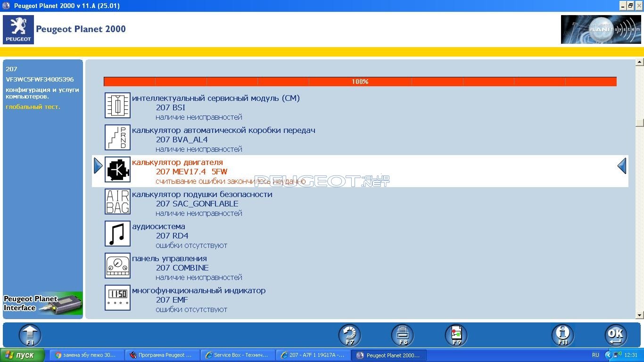Select '207 EMF' text

pos(172,300)
